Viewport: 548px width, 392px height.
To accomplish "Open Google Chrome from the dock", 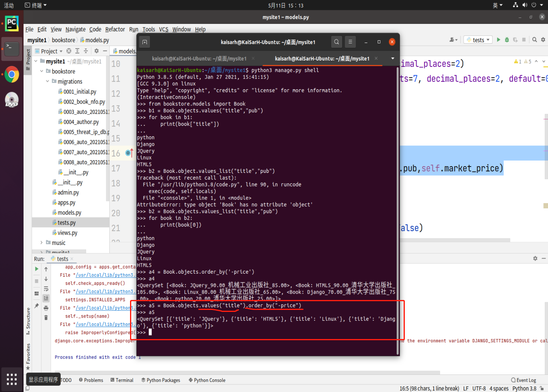I will pos(12,74).
